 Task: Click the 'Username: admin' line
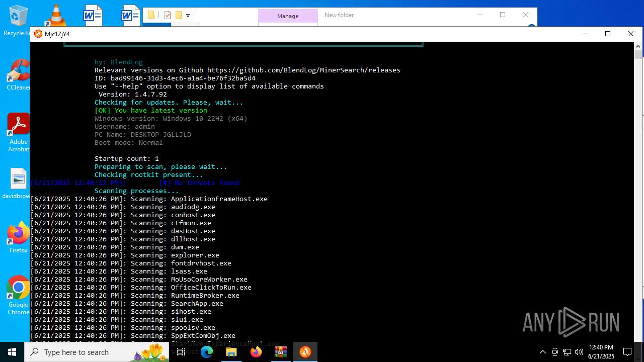[x=125, y=127]
